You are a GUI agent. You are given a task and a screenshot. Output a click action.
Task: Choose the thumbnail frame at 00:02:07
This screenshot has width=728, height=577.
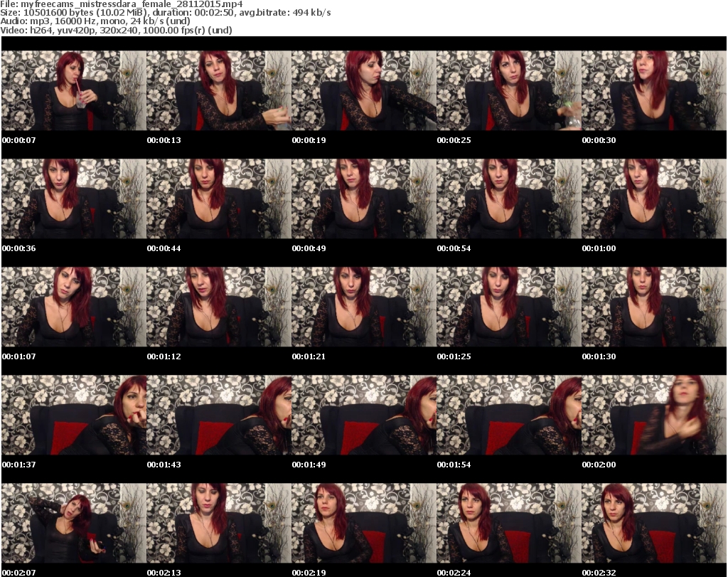74,524
